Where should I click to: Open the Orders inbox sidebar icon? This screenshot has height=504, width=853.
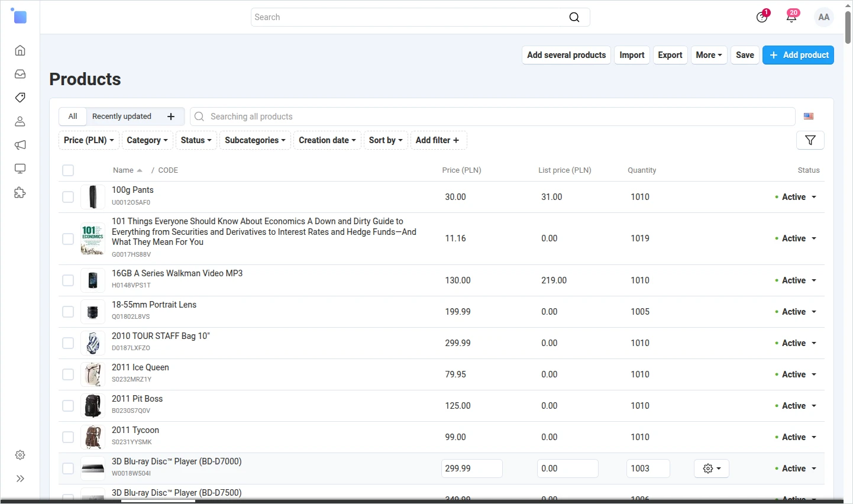(x=20, y=74)
